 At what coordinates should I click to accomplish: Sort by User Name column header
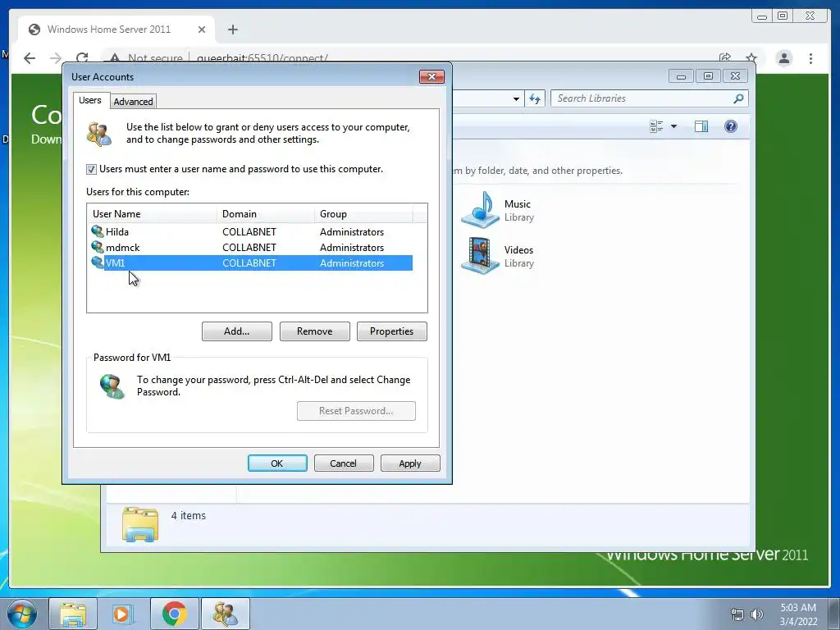(152, 214)
